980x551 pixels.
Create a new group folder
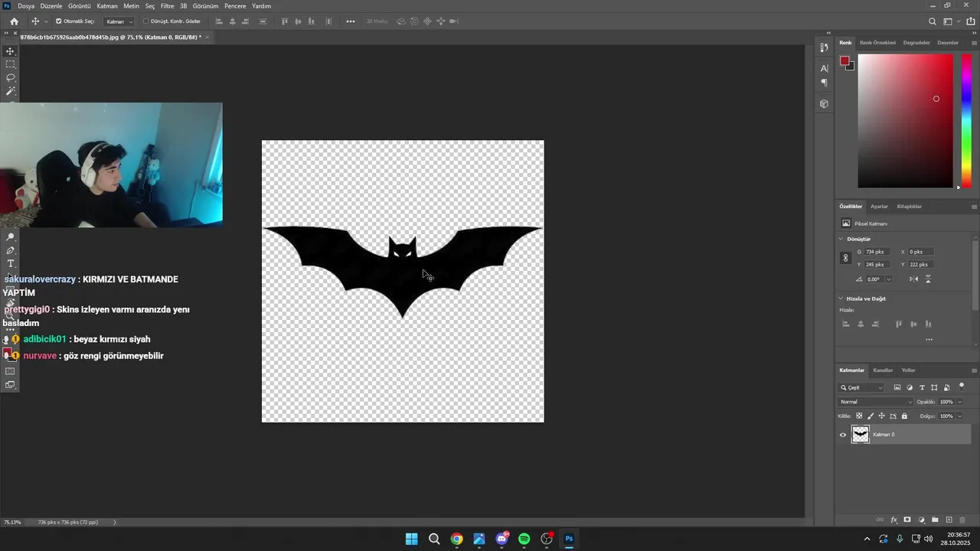(x=935, y=520)
